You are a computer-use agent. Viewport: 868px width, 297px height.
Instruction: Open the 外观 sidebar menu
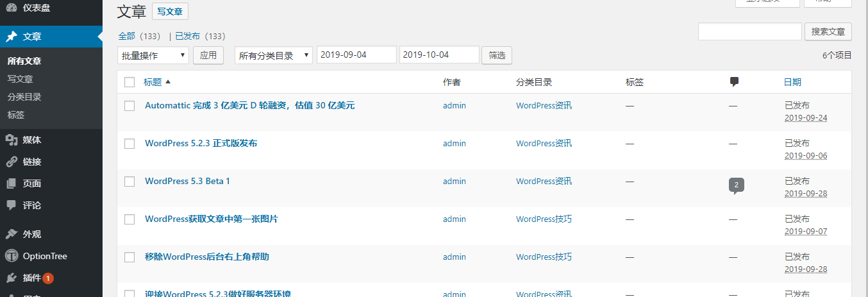51,234
